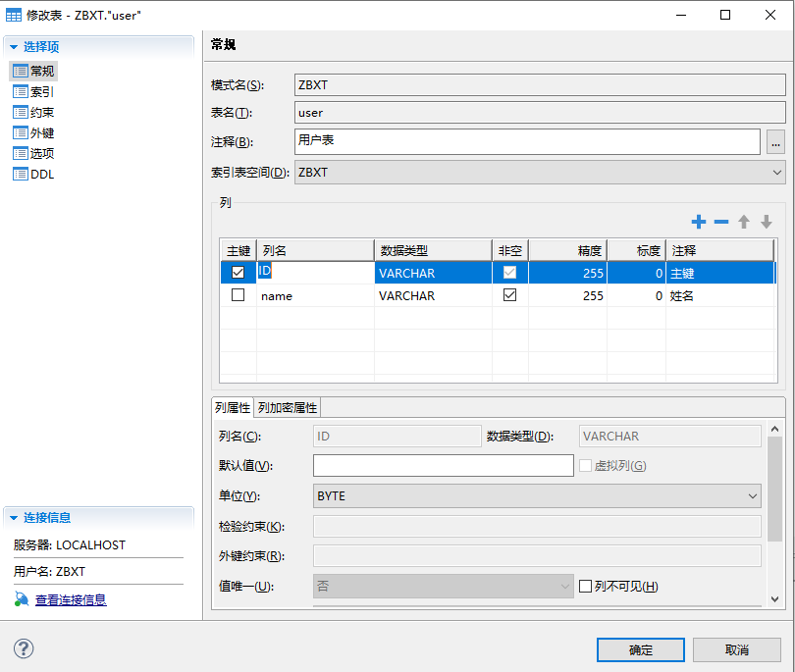
Task: Select 外键 in the options list
Action: (42, 132)
